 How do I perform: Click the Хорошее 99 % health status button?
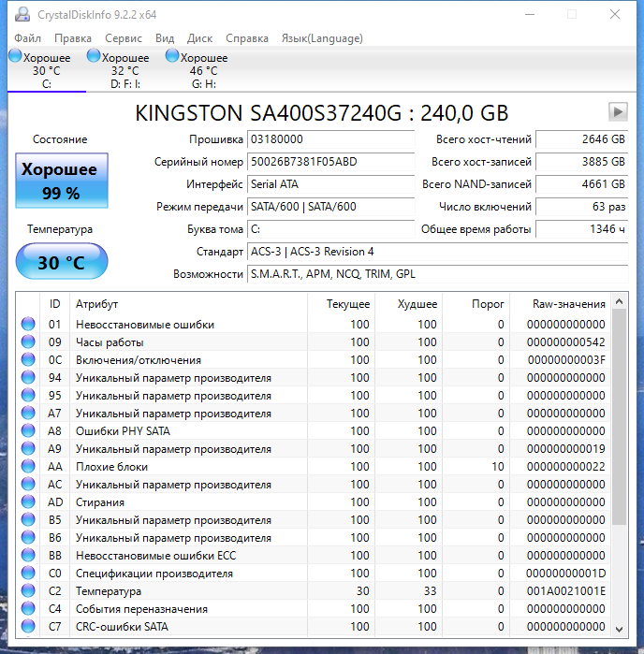point(62,182)
